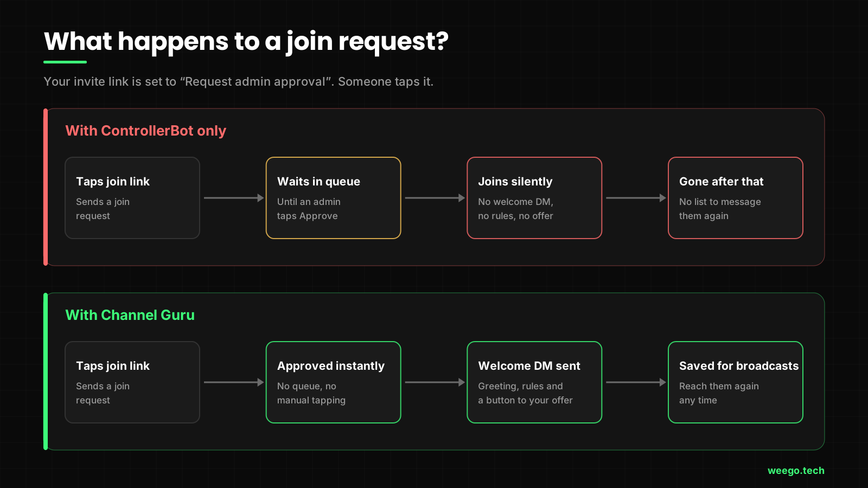Select the "Joins silently" card title
Screen dimensions: 868x488
[x=515, y=182]
